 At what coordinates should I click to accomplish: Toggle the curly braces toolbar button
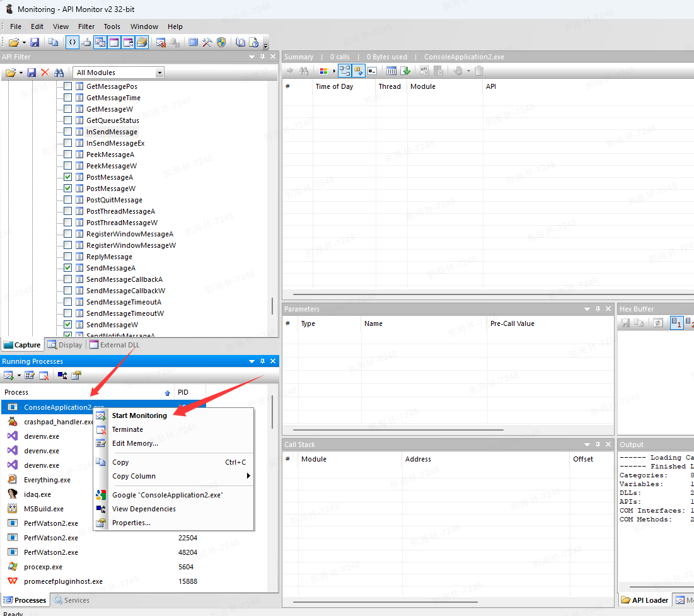72,42
